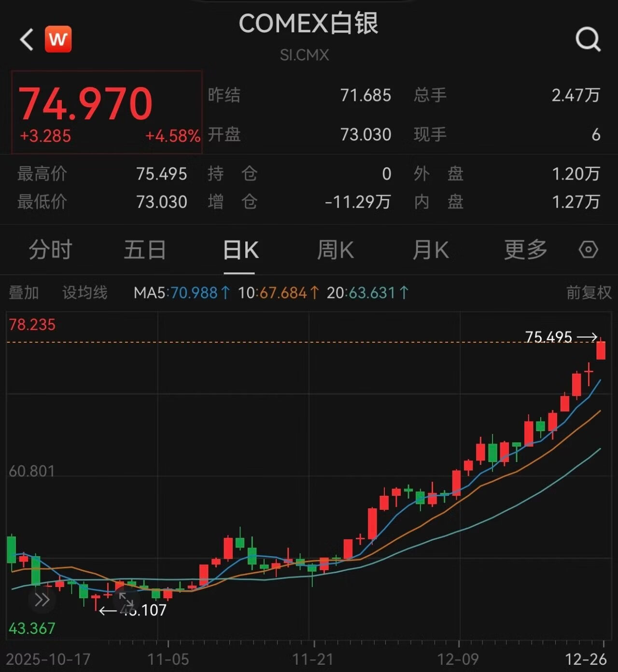Tap the 43.367 chart bottom axis label
Viewport: 618px width, 672px height.
point(32,628)
